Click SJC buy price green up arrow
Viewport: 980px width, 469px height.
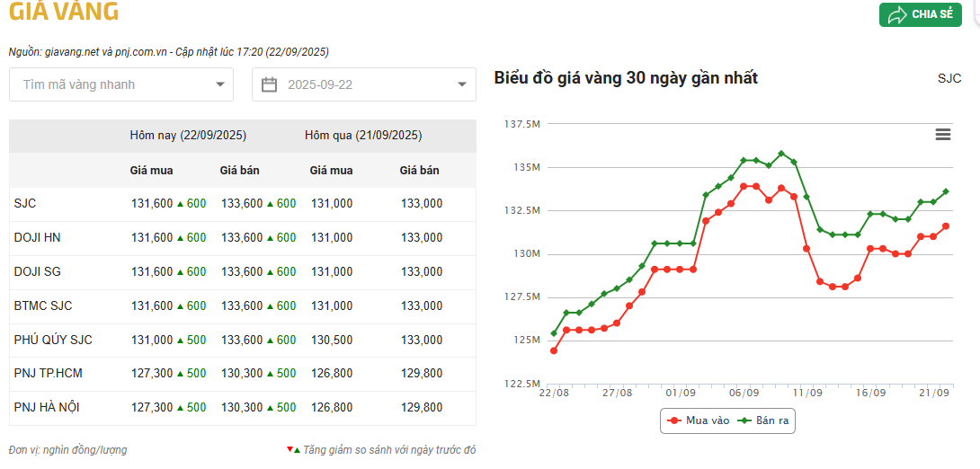point(180,204)
